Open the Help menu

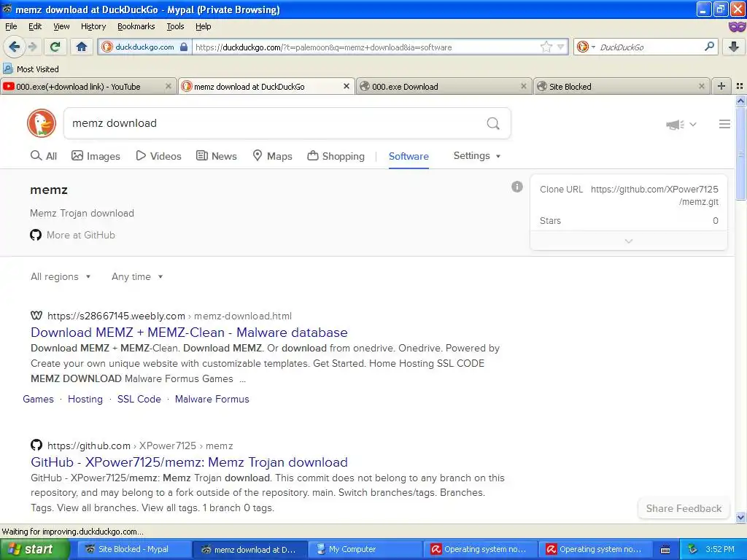203,26
